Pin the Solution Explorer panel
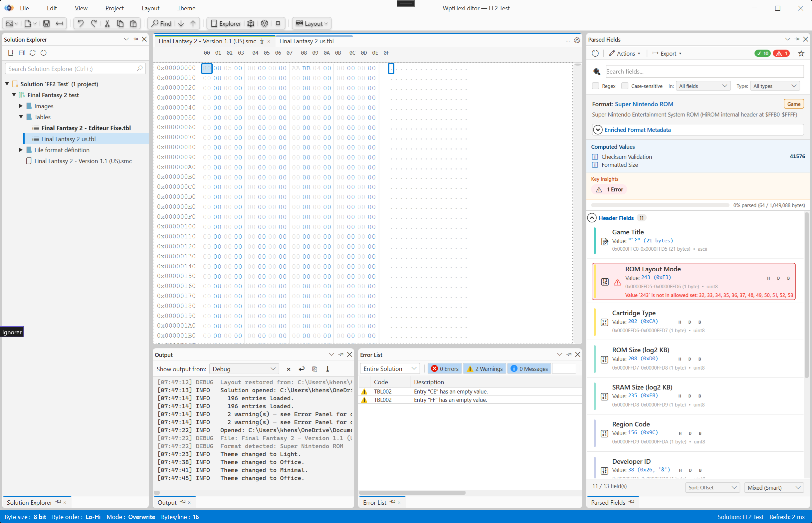Viewport: 812px width, 523px height. (135, 39)
